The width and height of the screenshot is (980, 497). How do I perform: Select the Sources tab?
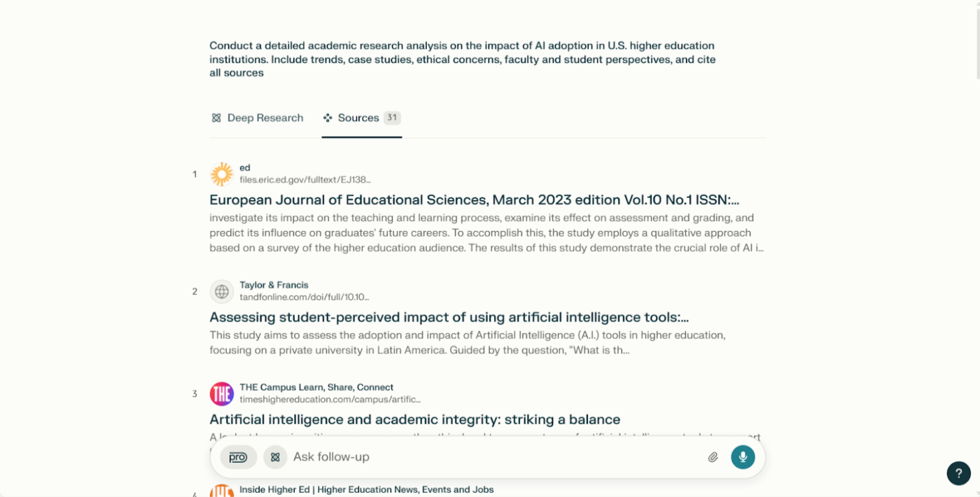(x=361, y=118)
